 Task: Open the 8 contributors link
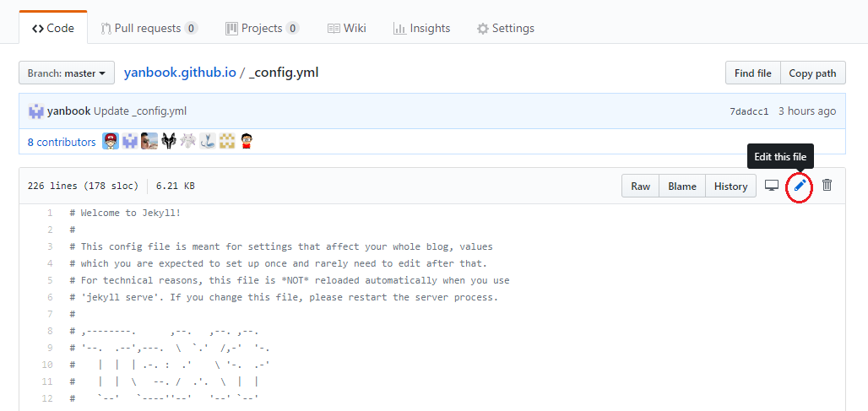[x=62, y=143]
